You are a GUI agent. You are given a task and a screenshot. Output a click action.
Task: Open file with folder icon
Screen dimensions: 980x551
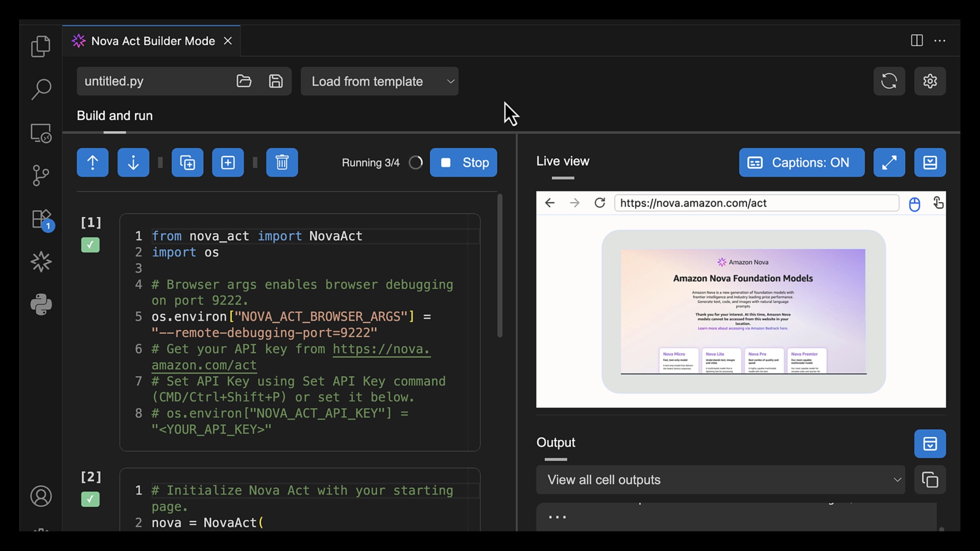(x=244, y=81)
